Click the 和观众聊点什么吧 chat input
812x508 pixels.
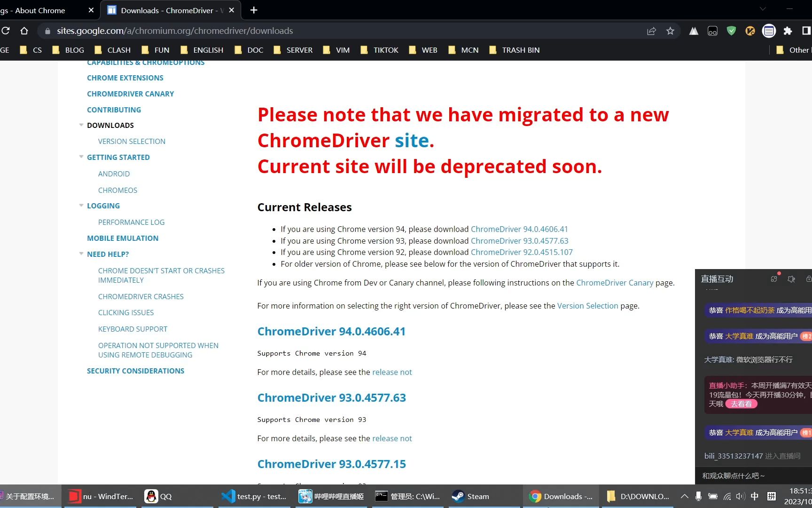[754, 476]
